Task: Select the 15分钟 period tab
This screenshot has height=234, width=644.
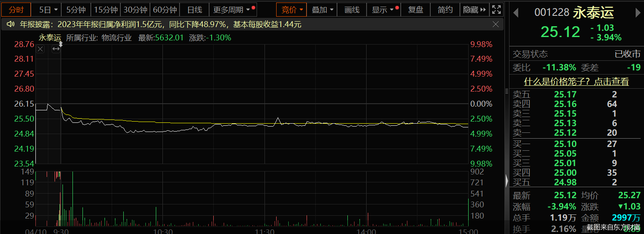Action: point(106,10)
